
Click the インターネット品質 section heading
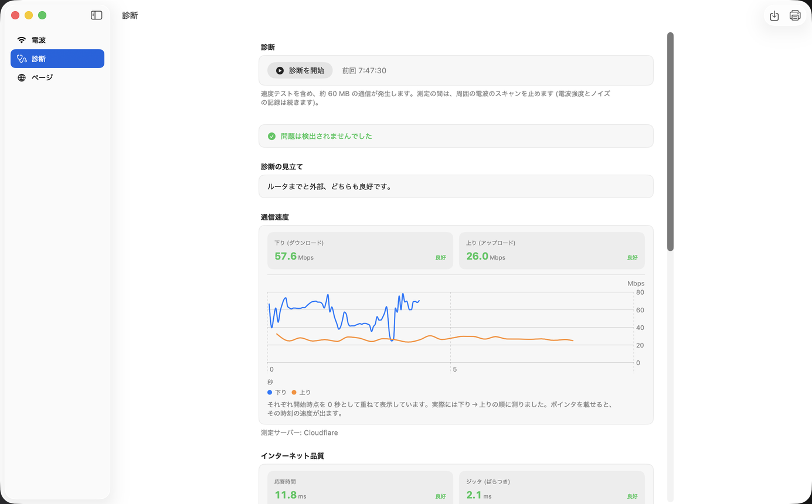pyautogui.click(x=293, y=455)
